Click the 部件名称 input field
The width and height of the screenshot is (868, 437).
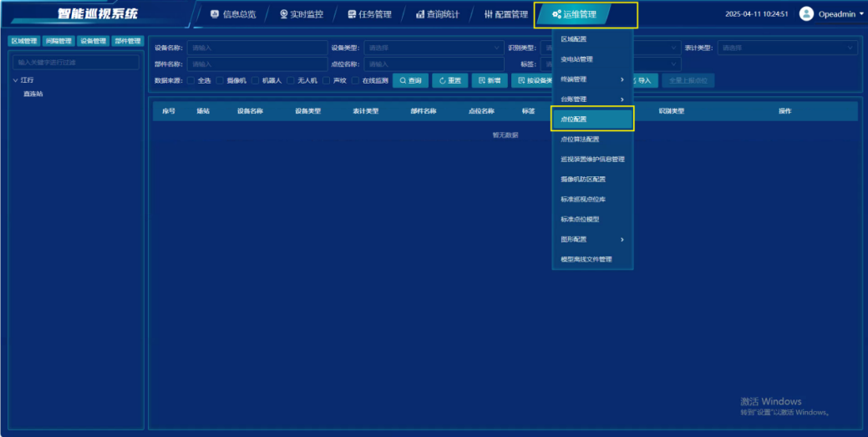click(256, 64)
